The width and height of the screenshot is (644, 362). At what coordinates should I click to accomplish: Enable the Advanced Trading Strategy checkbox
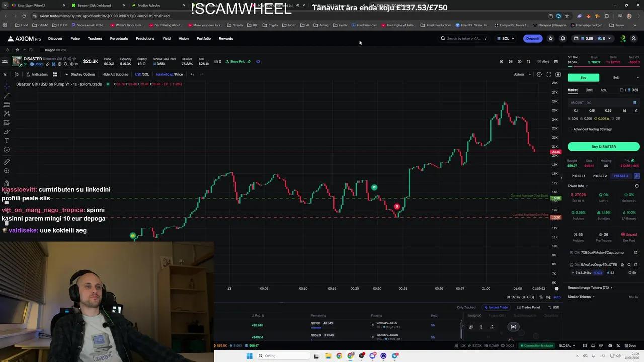[570, 129]
